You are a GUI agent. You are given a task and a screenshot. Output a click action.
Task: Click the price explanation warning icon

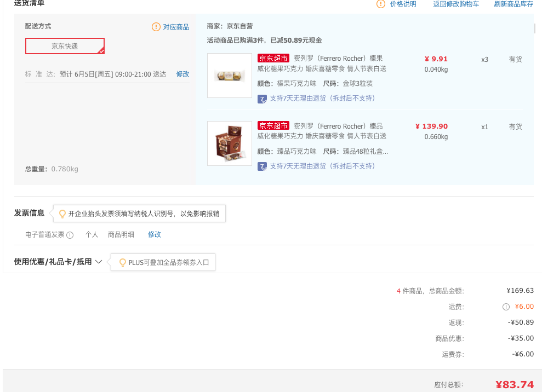tap(380, 4)
